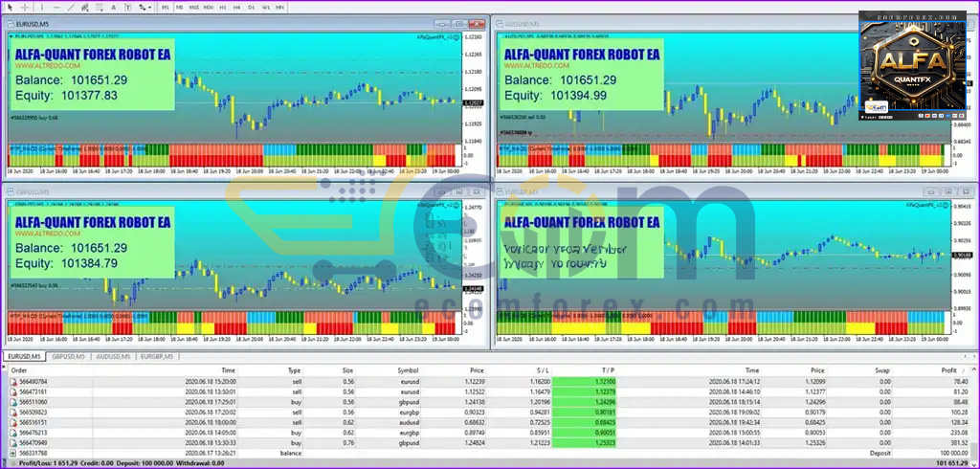Click WWW.ALTREDO.COM link in AUDUSD chart
The image size is (980, 469).
tap(537, 66)
